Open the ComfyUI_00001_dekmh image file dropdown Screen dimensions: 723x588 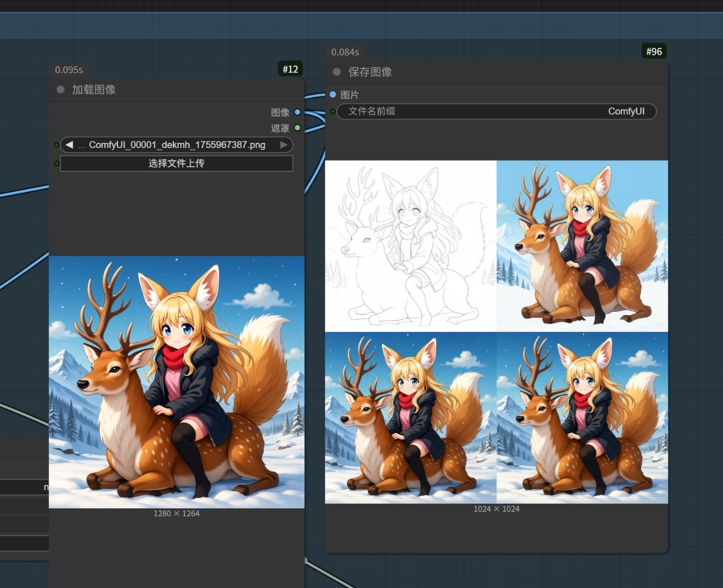coord(176,145)
